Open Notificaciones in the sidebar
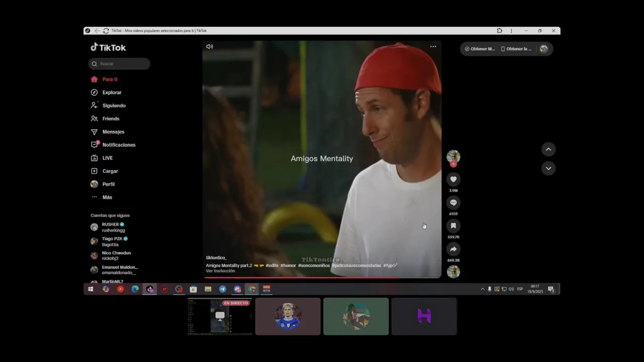 click(113, 145)
